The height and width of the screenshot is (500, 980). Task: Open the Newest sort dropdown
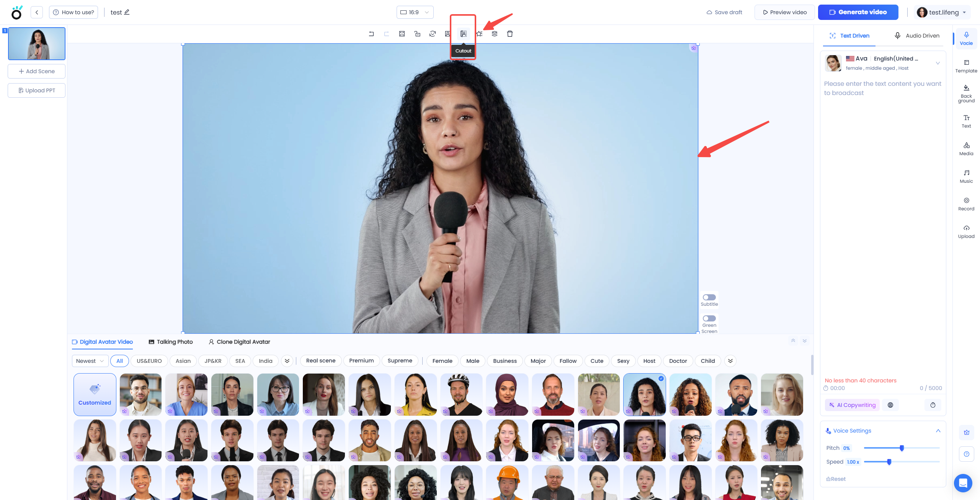[90, 361]
